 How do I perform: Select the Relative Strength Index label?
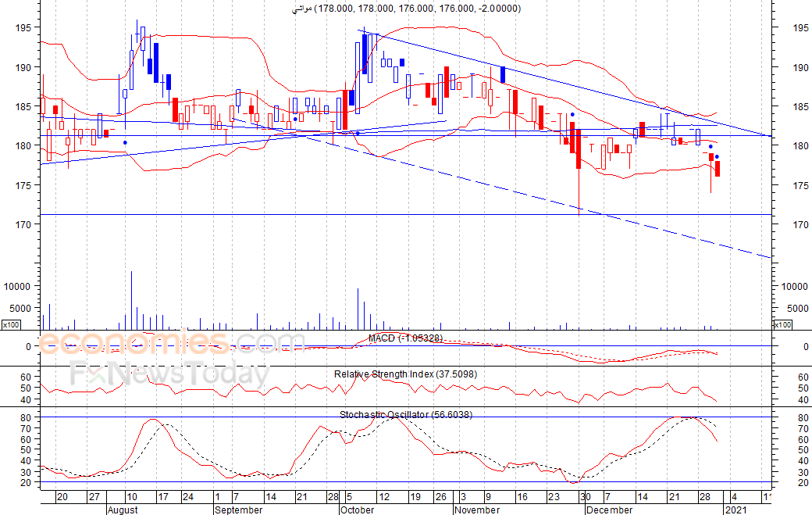[405, 374]
